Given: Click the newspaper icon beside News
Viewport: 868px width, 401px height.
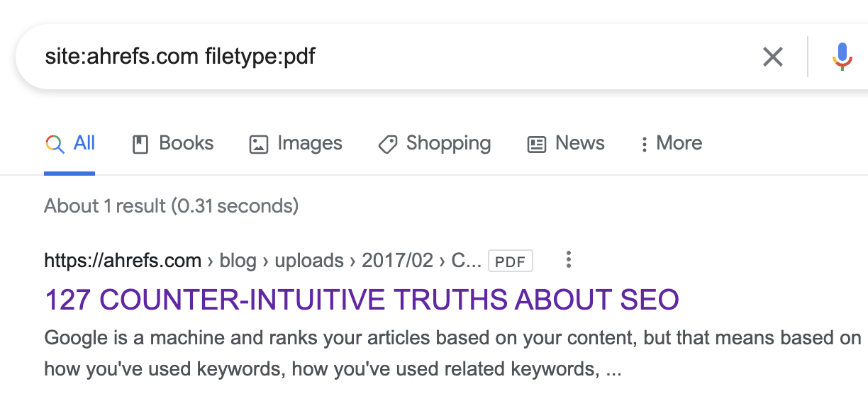Looking at the screenshot, I should (537, 145).
